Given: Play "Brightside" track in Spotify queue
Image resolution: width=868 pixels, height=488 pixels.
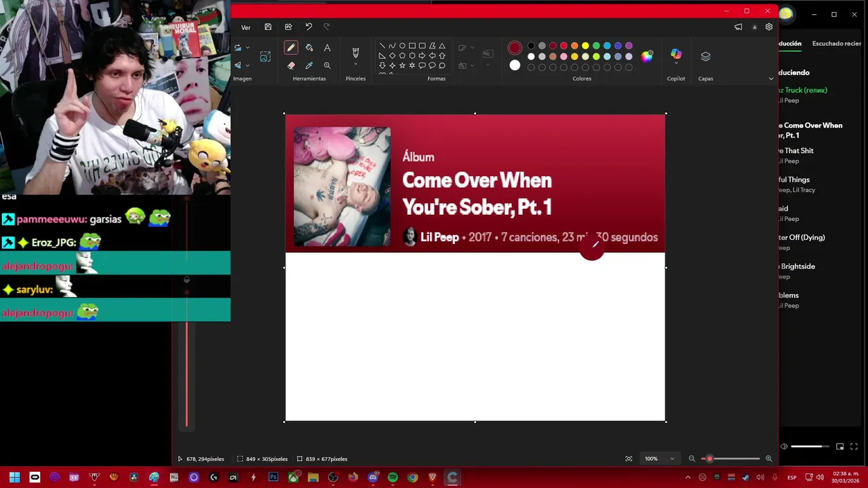Looking at the screenshot, I should click(797, 266).
